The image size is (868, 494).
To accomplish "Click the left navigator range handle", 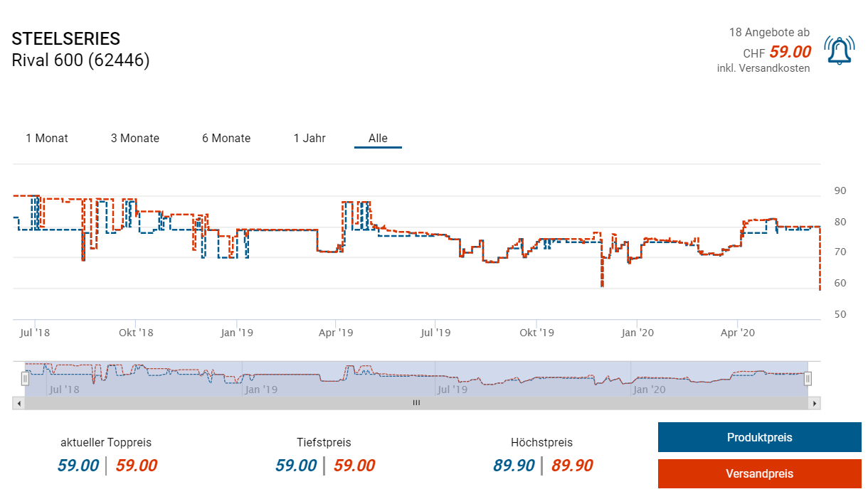I will (x=25, y=380).
